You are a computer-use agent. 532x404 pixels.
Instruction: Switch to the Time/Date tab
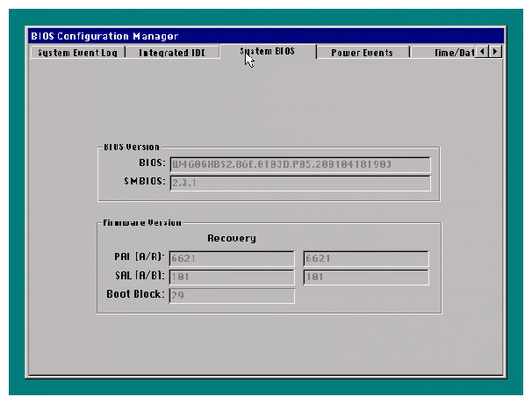click(x=442, y=53)
